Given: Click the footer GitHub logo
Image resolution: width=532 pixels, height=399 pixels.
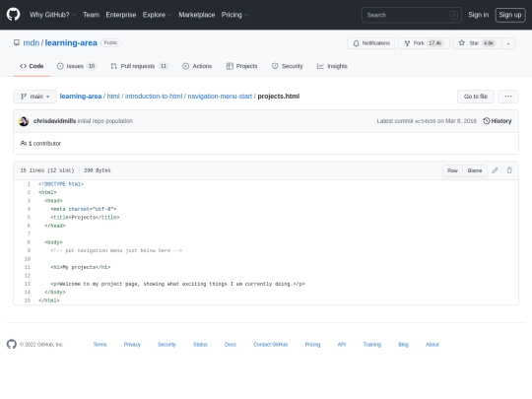Looking at the screenshot, I should pyautogui.click(x=12, y=344).
